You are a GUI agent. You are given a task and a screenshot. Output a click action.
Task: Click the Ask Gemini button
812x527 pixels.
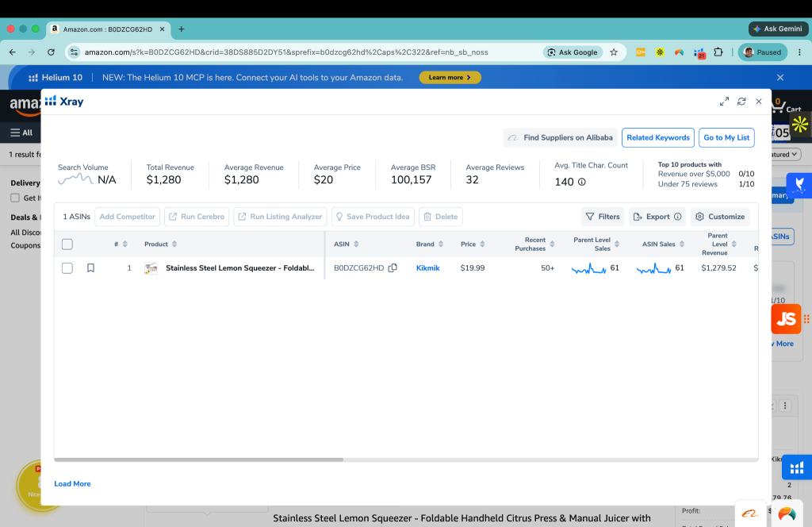point(778,29)
